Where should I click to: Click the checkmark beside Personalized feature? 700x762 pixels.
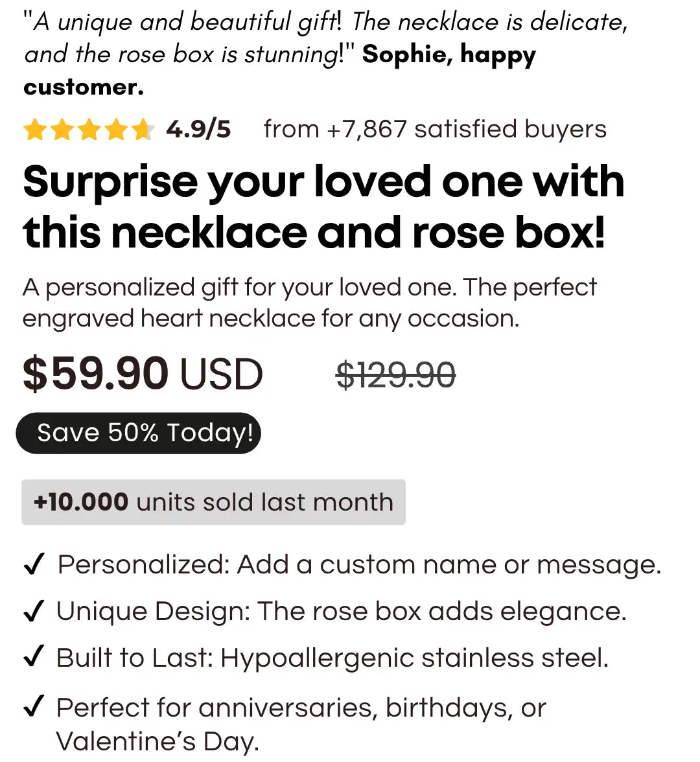click(33, 564)
